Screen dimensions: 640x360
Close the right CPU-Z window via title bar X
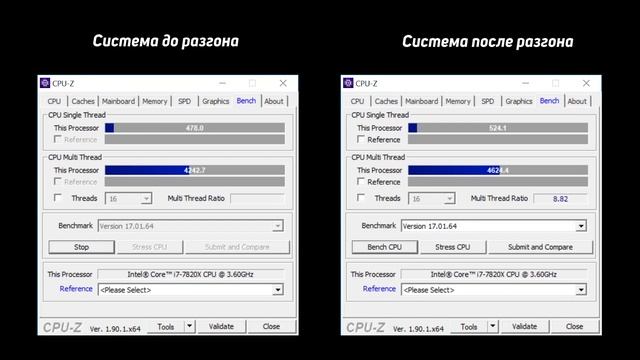click(587, 83)
